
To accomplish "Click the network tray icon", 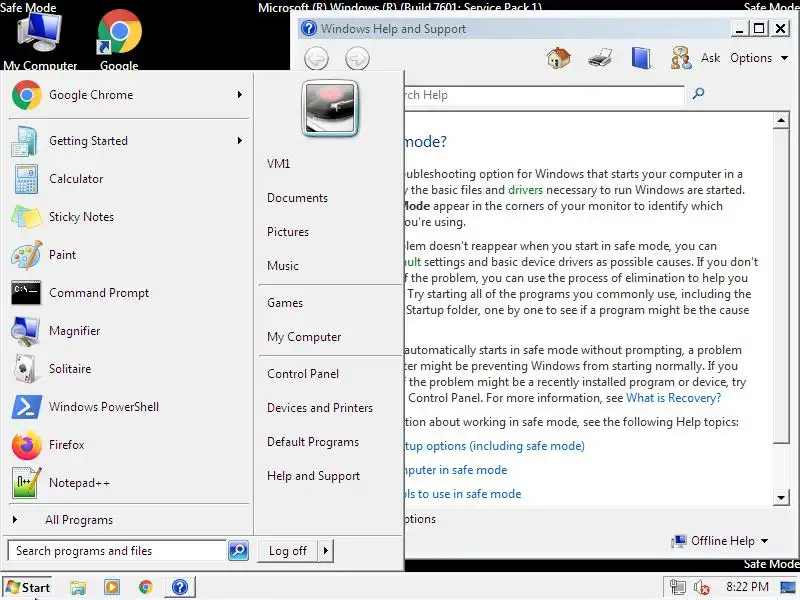I will coord(678,587).
